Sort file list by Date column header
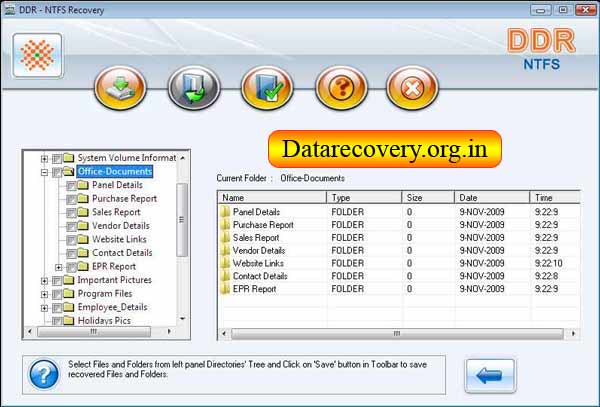Image resolution: width=600 pixels, height=407 pixels. [x=492, y=197]
